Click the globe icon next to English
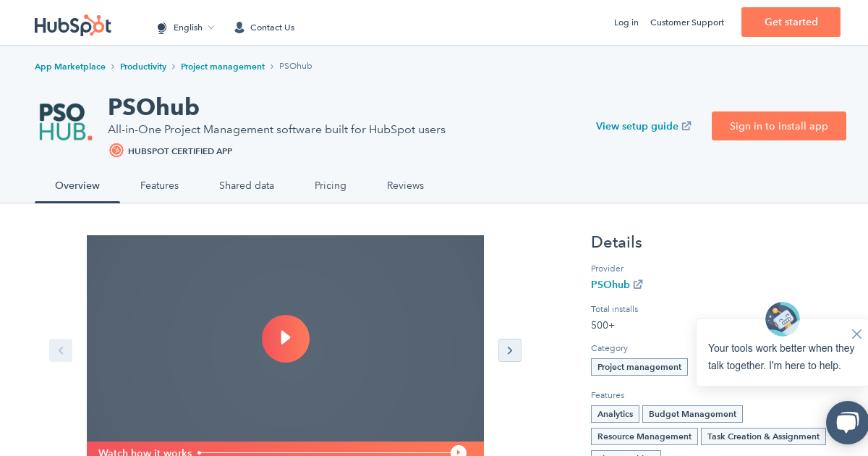Viewport: 868px width, 456px height. (x=162, y=28)
